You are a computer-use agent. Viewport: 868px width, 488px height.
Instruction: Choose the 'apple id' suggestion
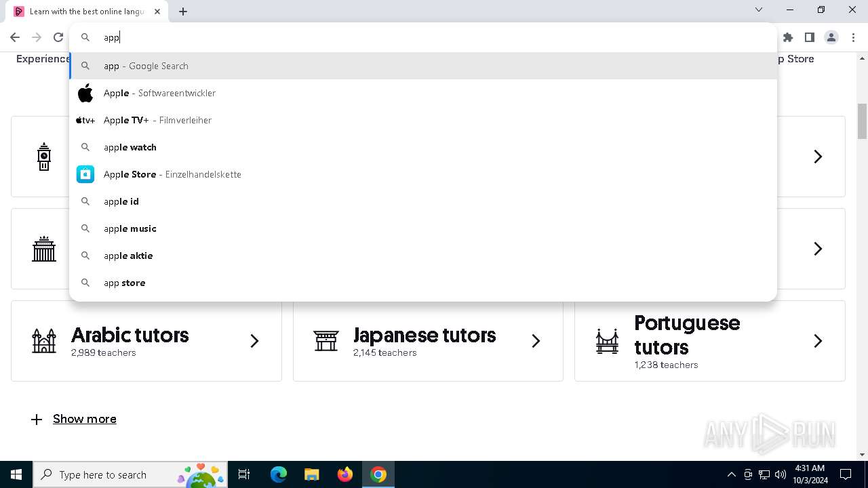423,201
